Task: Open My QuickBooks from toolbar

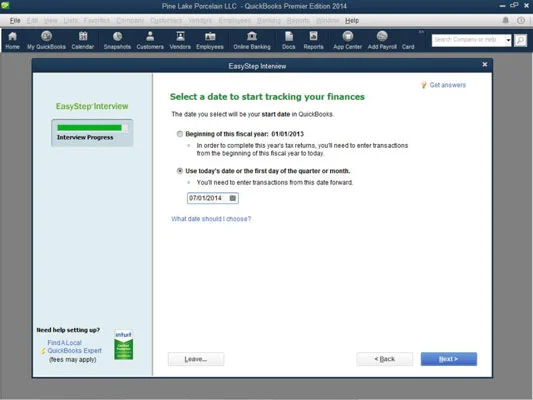Action: pos(46,40)
